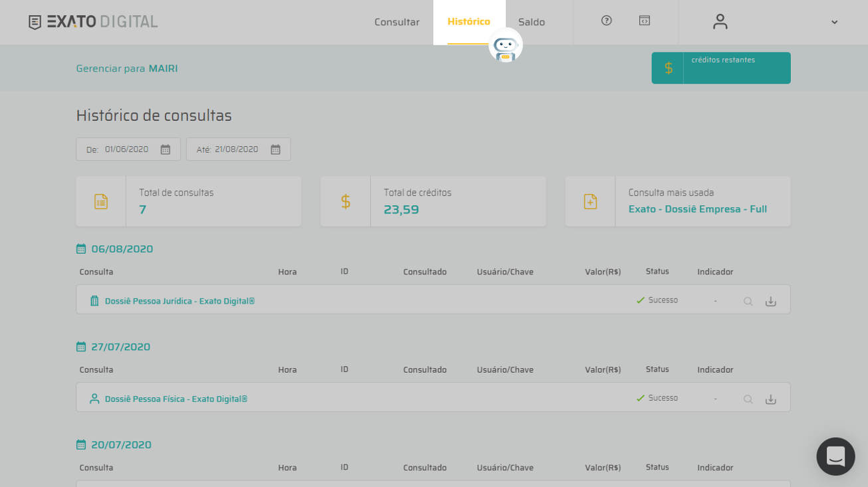868x487 pixels.
Task: Switch to the Consultar tab
Action: (x=397, y=22)
